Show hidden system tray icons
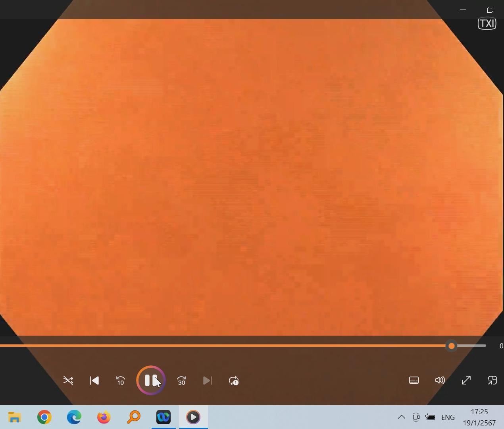The width and height of the screenshot is (504, 429). pos(401,417)
